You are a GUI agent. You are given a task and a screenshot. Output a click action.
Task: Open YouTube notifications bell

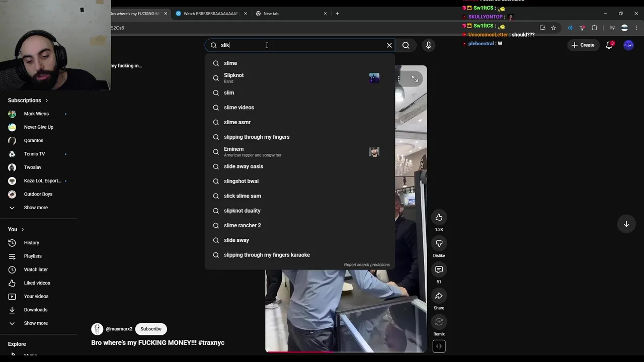609,45
